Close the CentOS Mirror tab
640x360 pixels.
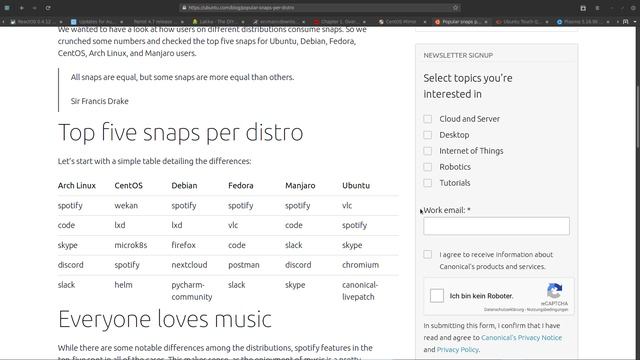tap(424, 22)
